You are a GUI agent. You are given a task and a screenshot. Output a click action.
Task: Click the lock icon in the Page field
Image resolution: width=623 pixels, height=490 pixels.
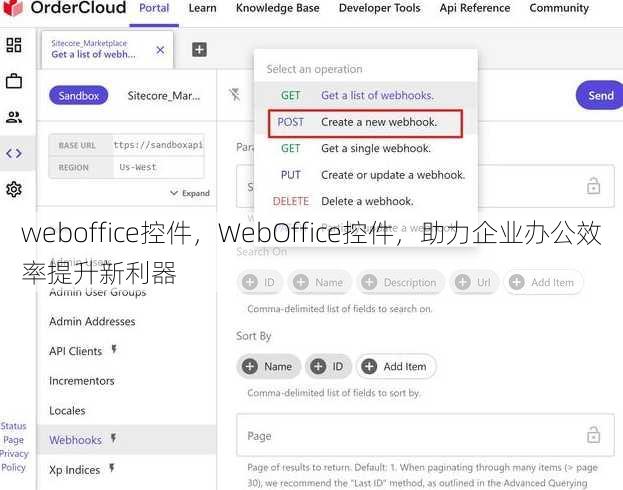593,435
